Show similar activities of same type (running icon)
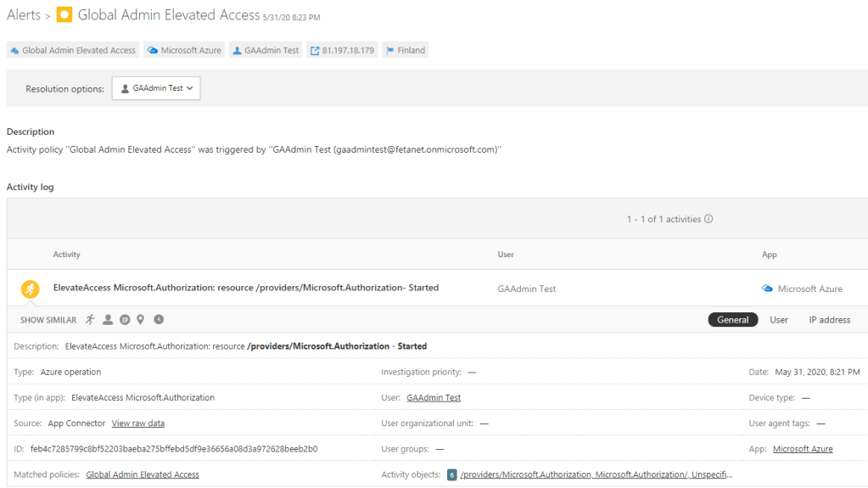Screen dimensions: 868x488 (x=91, y=320)
